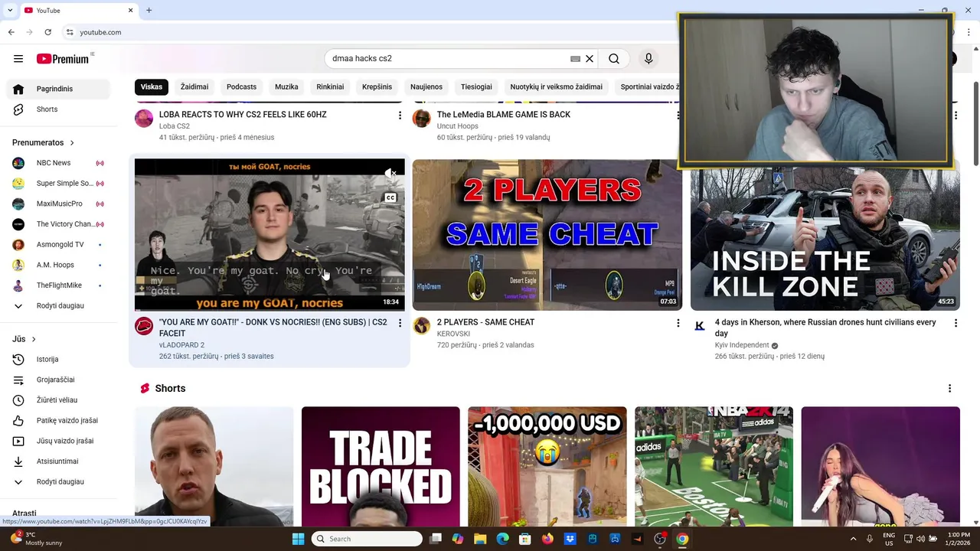The height and width of the screenshot is (551, 980).
Task: Open Dropbox from the taskbar
Action: (x=570, y=539)
